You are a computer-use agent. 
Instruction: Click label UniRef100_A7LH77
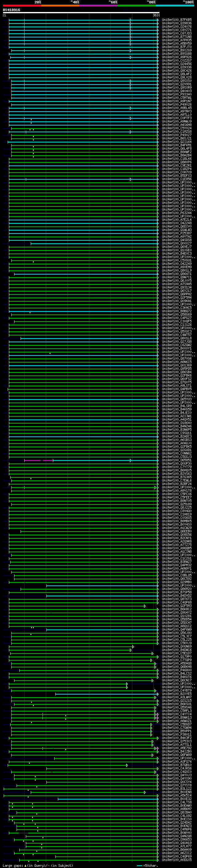point(177,846)
